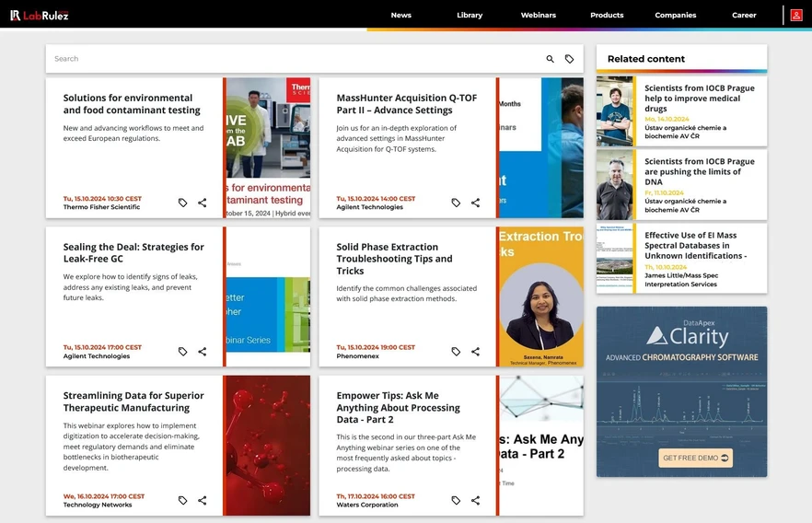The height and width of the screenshot is (523, 812).
Task: Open Solid Phase Extraction Troubleshooting Tips title
Action: 394,259
